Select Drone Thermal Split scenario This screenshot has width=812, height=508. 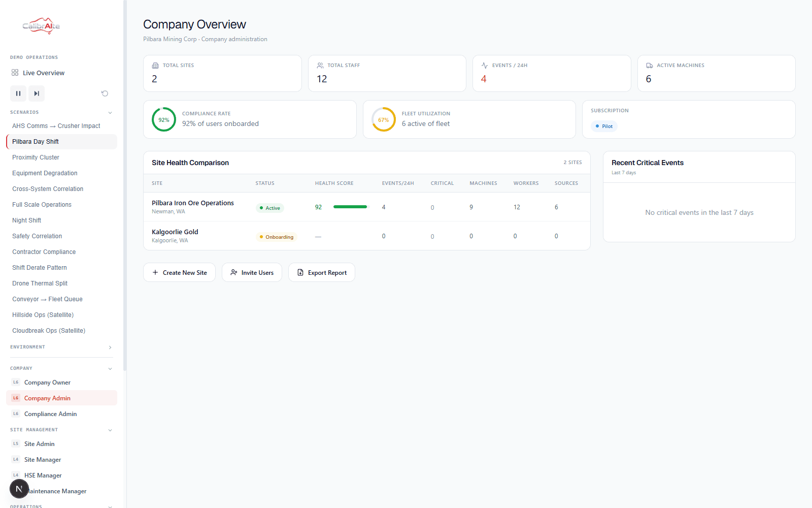pos(61,283)
